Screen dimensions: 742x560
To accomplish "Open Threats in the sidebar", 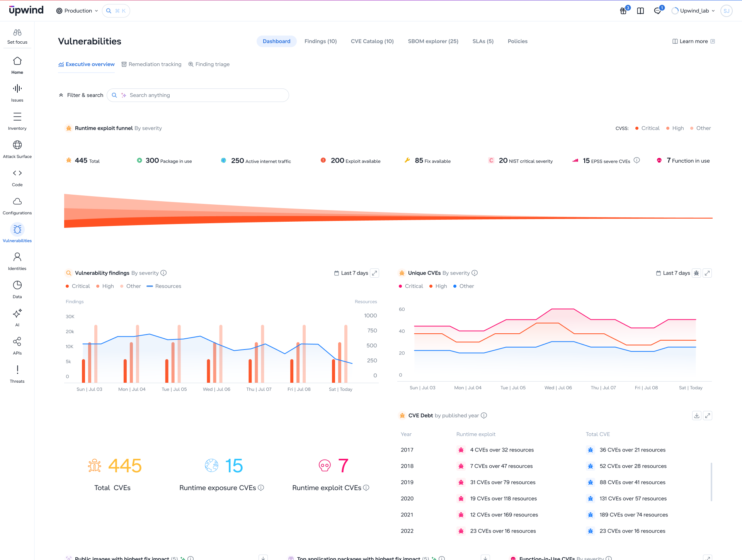I will point(17,374).
